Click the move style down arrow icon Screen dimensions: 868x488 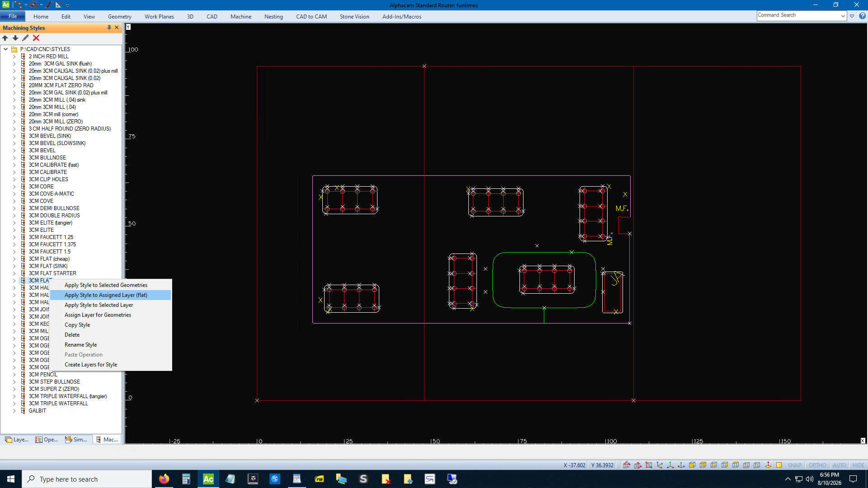15,38
